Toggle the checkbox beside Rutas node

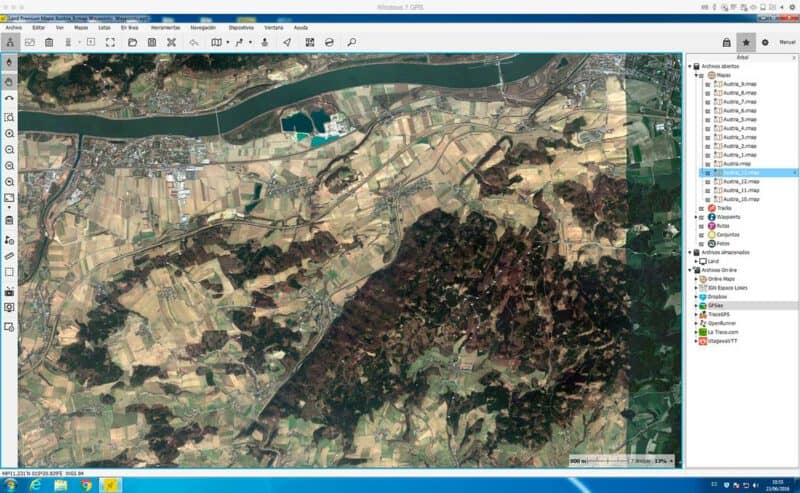tap(702, 226)
